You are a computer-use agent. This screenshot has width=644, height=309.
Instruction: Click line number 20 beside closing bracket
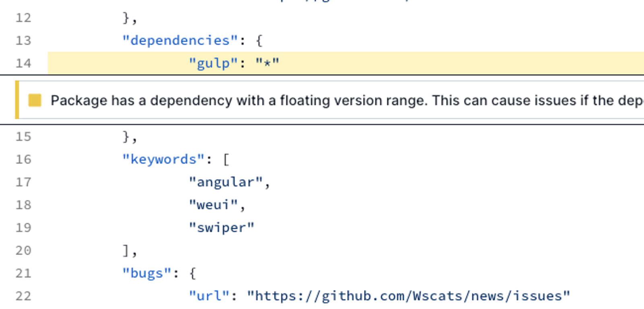point(23,251)
